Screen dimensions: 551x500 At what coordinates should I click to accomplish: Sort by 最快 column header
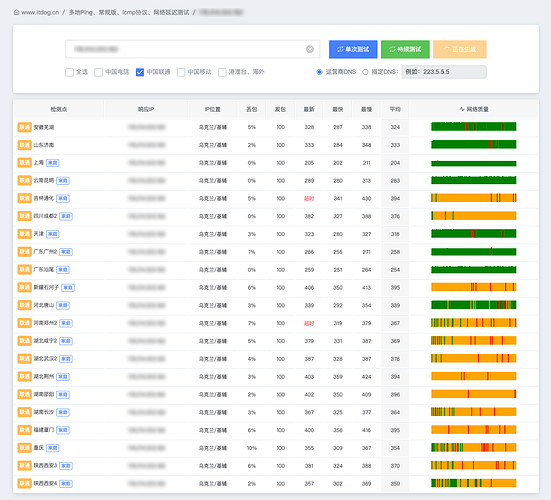(x=338, y=109)
